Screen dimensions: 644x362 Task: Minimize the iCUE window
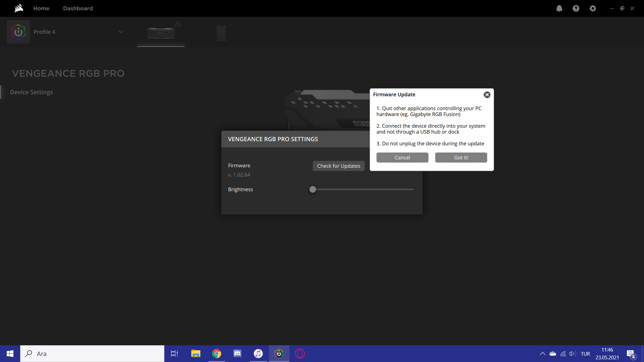(x=612, y=8)
